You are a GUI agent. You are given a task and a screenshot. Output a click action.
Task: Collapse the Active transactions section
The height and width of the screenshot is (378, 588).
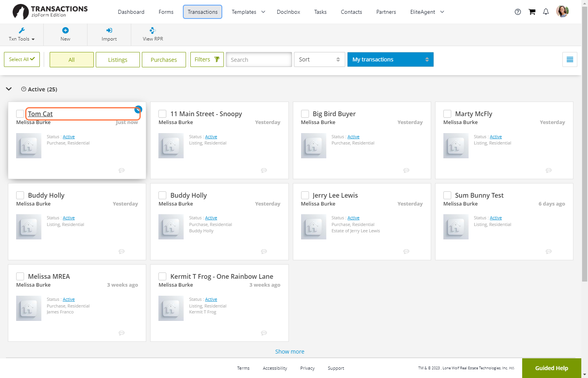click(9, 89)
